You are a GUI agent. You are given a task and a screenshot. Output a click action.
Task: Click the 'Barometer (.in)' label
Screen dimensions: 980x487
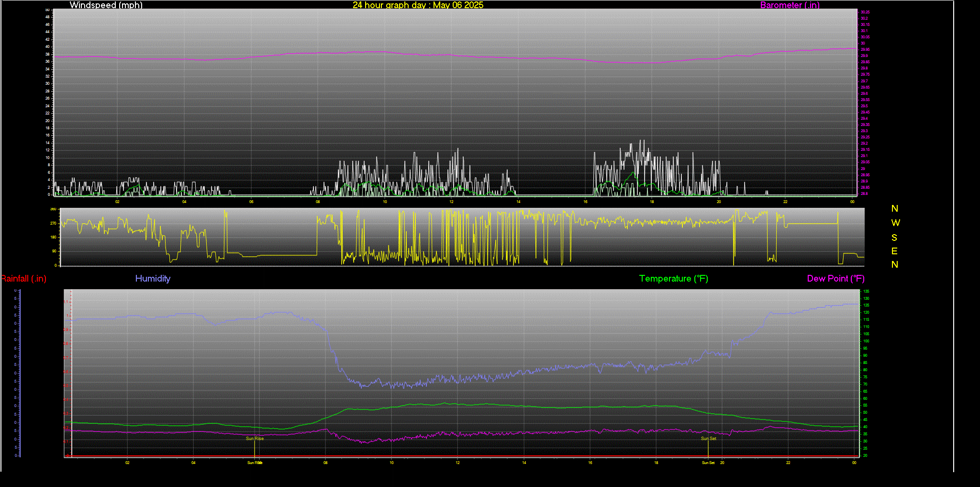(790, 5)
